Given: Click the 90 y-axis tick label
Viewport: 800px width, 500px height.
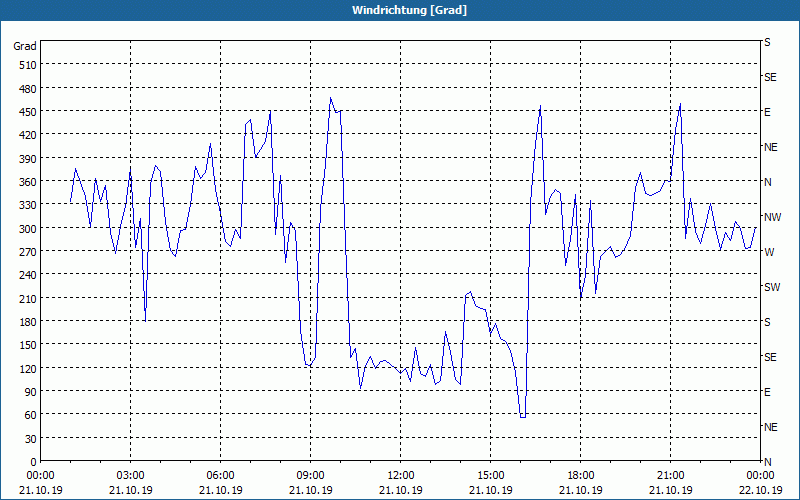Looking at the screenshot, I should pyautogui.click(x=30, y=392).
